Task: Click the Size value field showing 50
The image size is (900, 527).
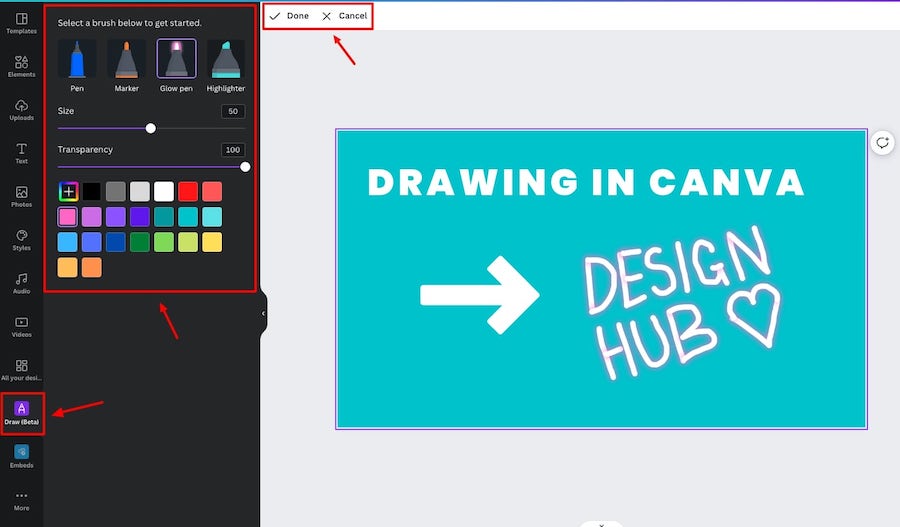Action: (233, 111)
